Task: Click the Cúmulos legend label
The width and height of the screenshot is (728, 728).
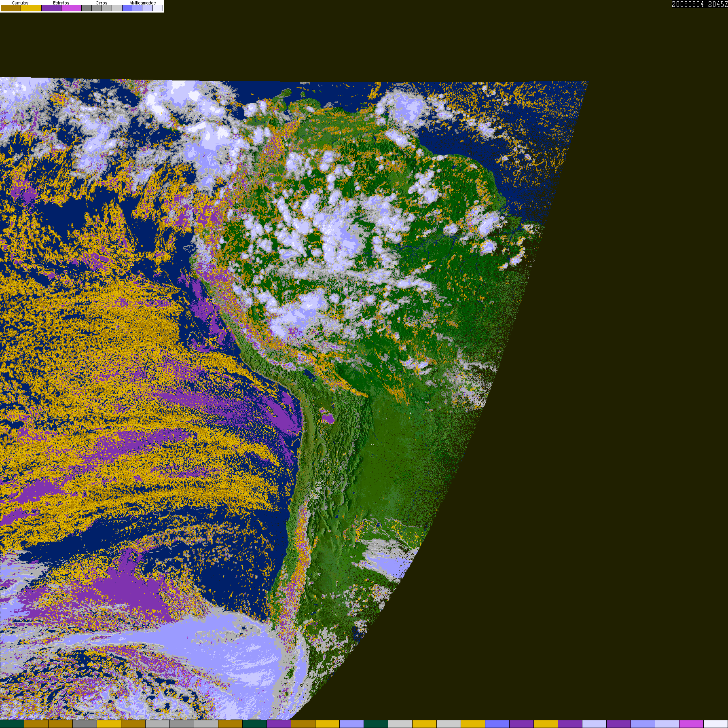Action: point(20,3)
